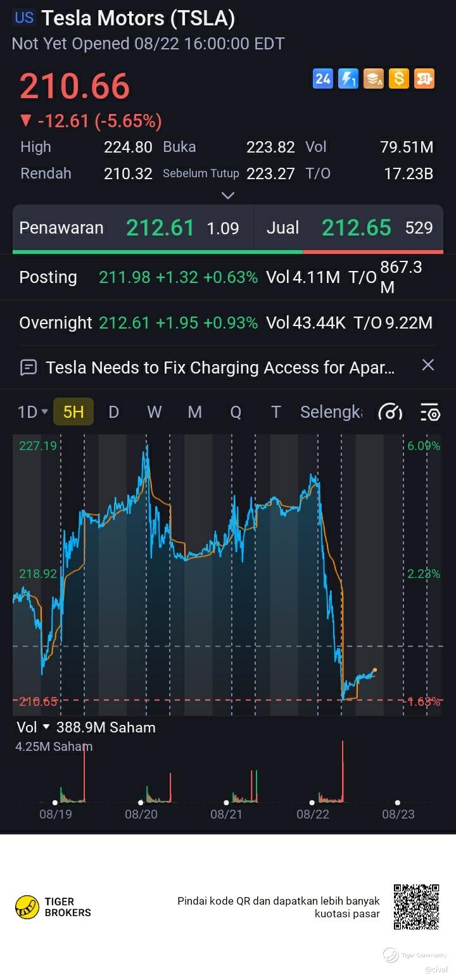456x980 pixels.
Task: Tap the stacked layers 'A' badge
Action: tap(374, 79)
